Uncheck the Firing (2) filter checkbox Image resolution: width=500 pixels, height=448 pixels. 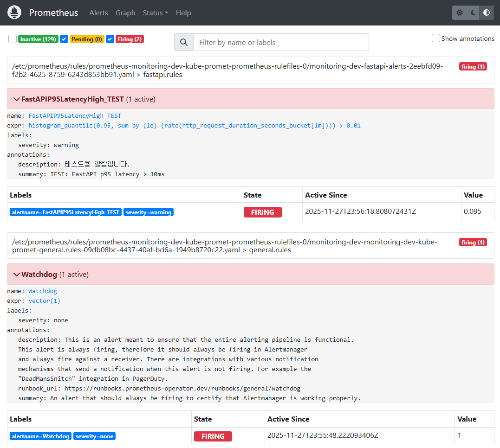(110, 39)
